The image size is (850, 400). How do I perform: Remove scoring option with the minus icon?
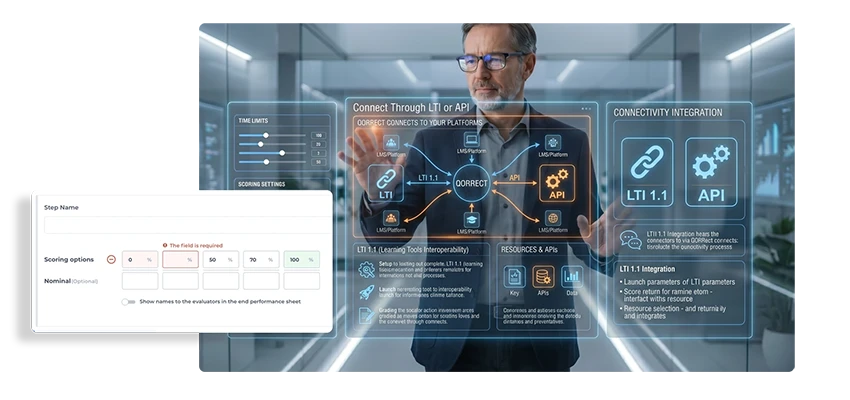[x=111, y=260]
